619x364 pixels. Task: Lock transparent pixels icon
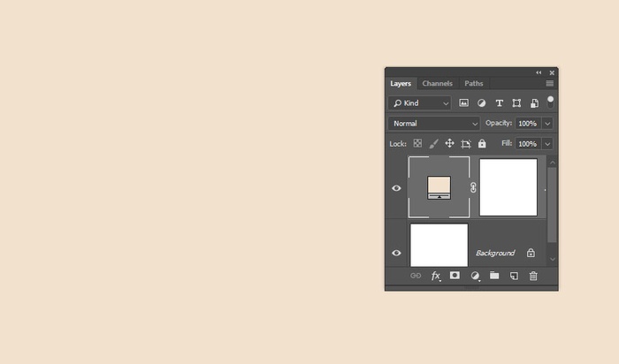(417, 143)
